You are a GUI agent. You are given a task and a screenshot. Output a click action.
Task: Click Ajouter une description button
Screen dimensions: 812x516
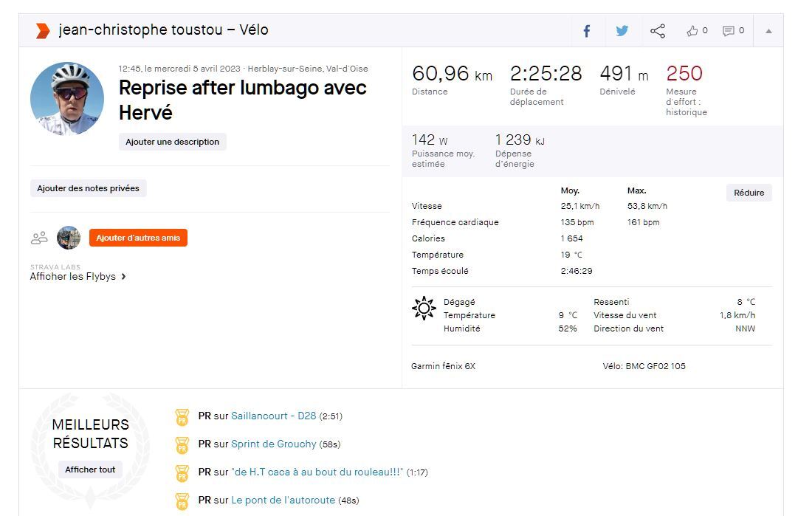(x=172, y=142)
